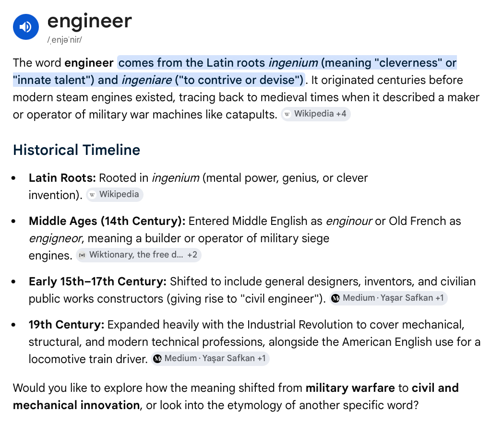Click Medium logo in 15th–17th Century citation
This screenshot has width=504, height=423.
click(336, 298)
